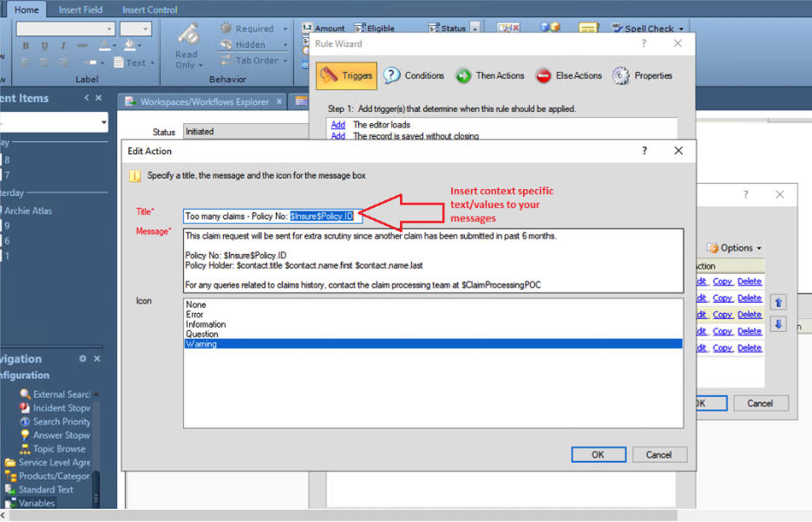Screen dimensions: 812x522
Task: Run Spell Check from the ribbon
Action: (x=647, y=27)
